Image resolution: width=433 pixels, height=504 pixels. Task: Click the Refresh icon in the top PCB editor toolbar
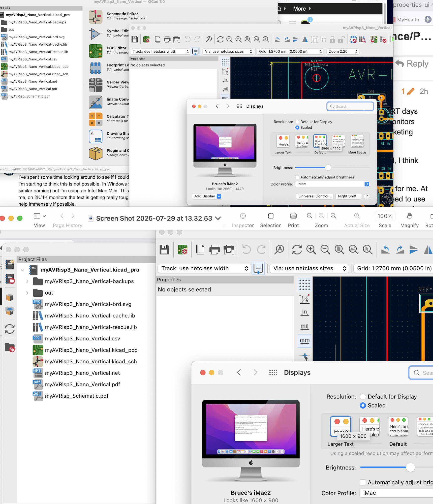[220, 39]
